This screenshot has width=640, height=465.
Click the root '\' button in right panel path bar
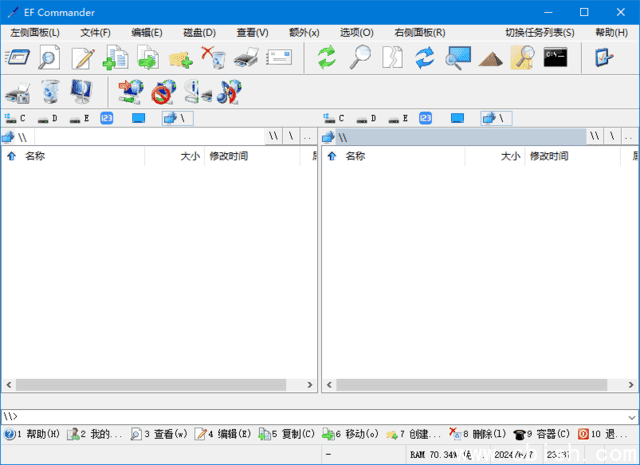[x=612, y=136]
